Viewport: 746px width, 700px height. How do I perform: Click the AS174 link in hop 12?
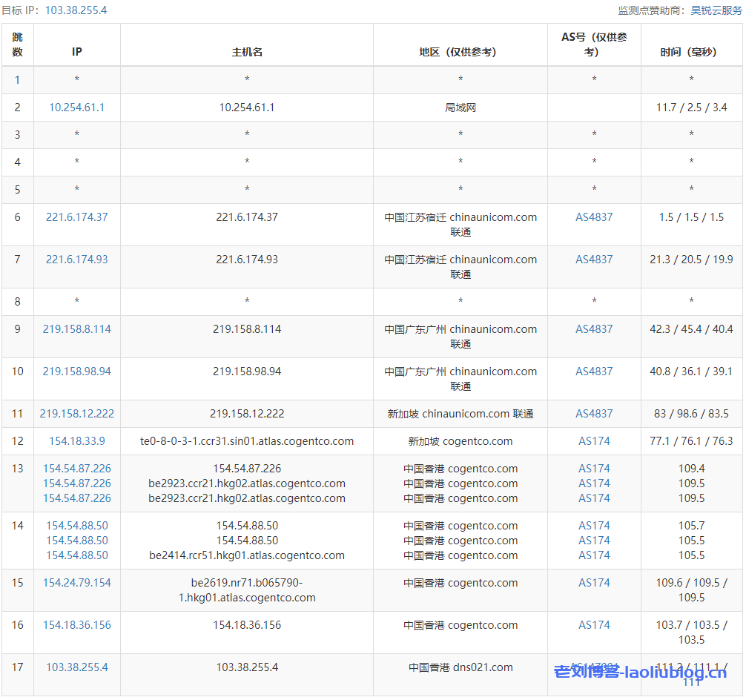(594, 441)
